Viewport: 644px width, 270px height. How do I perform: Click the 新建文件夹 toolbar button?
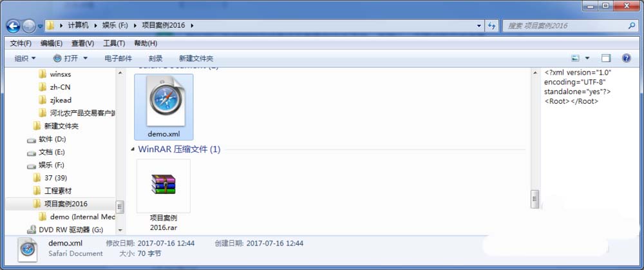click(x=196, y=59)
